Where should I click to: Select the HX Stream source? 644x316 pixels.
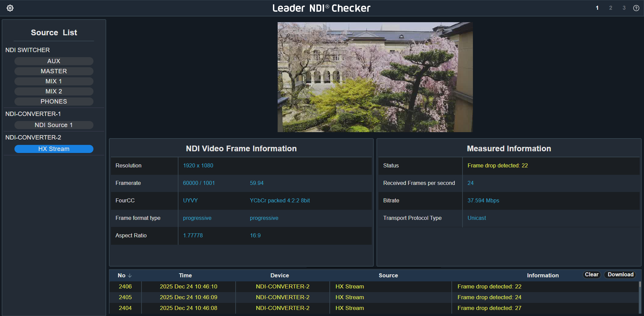[54, 149]
